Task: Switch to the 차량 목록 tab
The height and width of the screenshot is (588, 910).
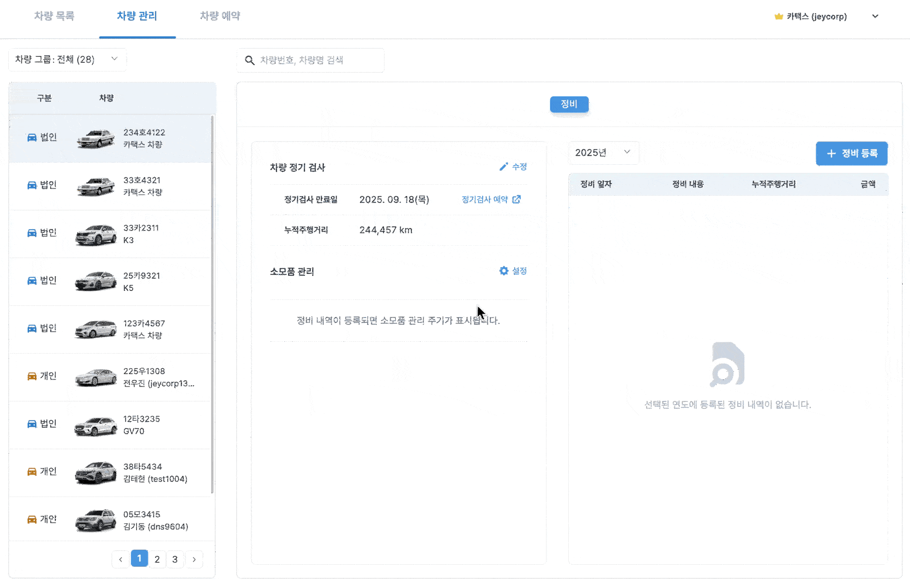Action: point(54,16)
